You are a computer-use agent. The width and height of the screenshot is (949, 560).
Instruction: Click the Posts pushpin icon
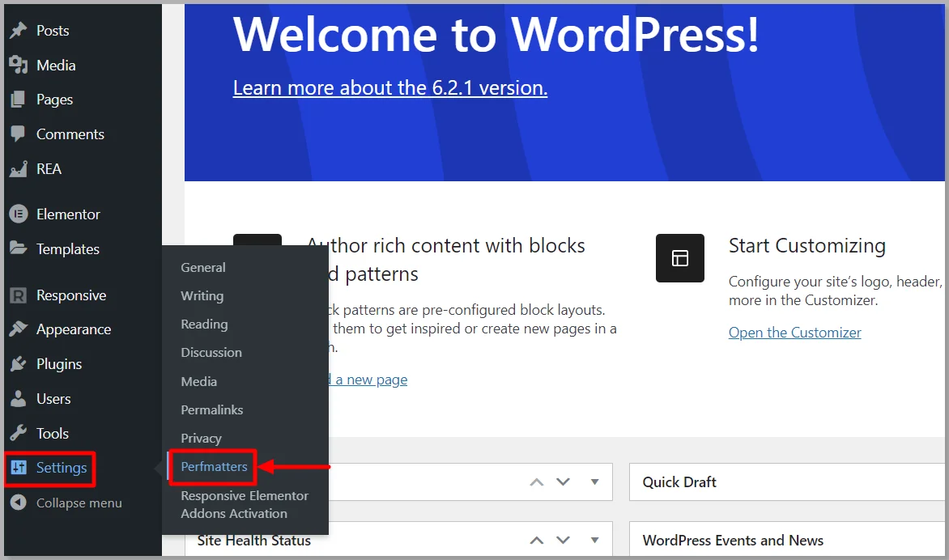[x=18, y=30]
